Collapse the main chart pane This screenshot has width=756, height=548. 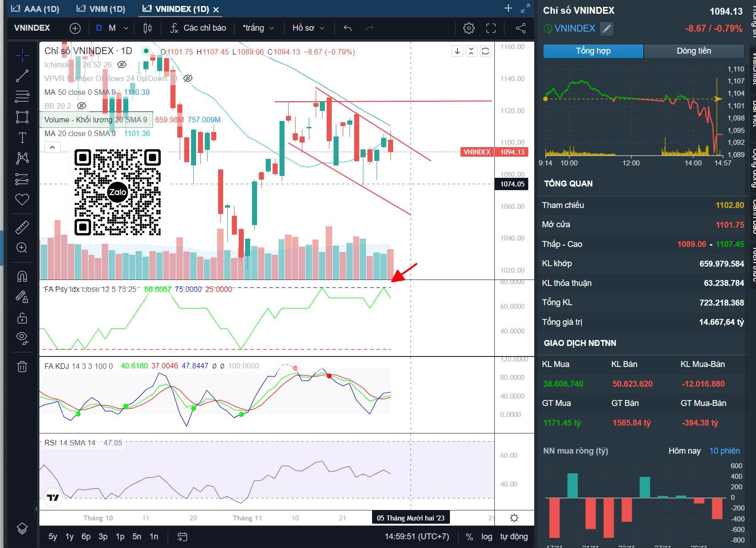tap(471, 51)
